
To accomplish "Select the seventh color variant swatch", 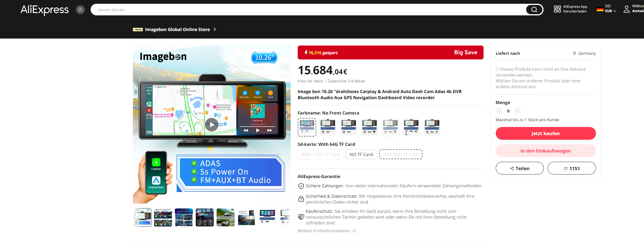I will coord(432,127).
